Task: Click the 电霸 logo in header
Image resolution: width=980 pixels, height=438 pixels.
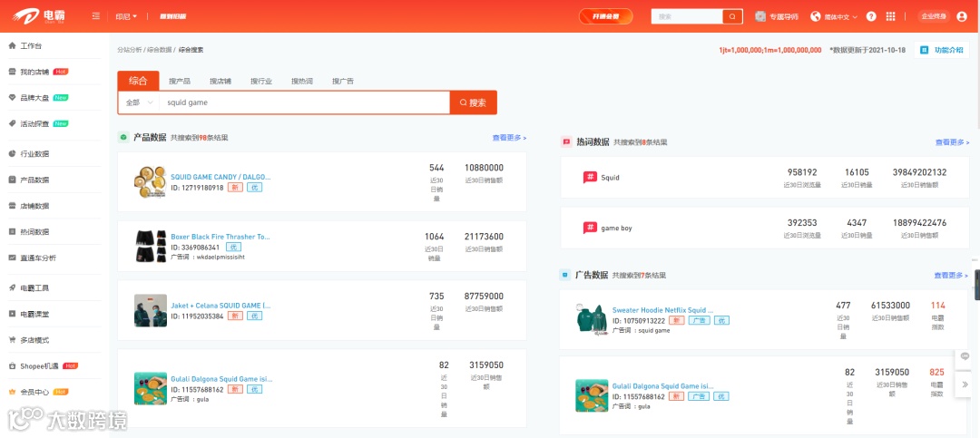Action: pyautogui.click(x=39, y=15)
